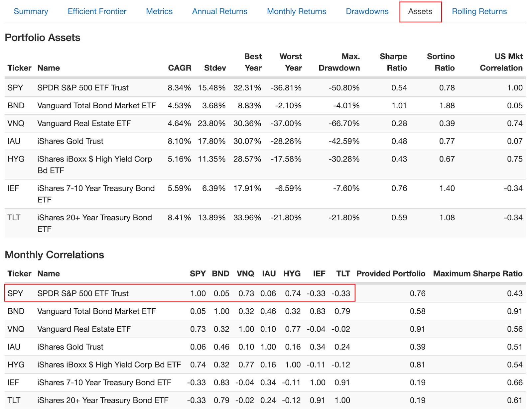The width and height of the screenshot is (532, 420).
Task: Open the Metrics tab
Action: [x=159, y=11]
